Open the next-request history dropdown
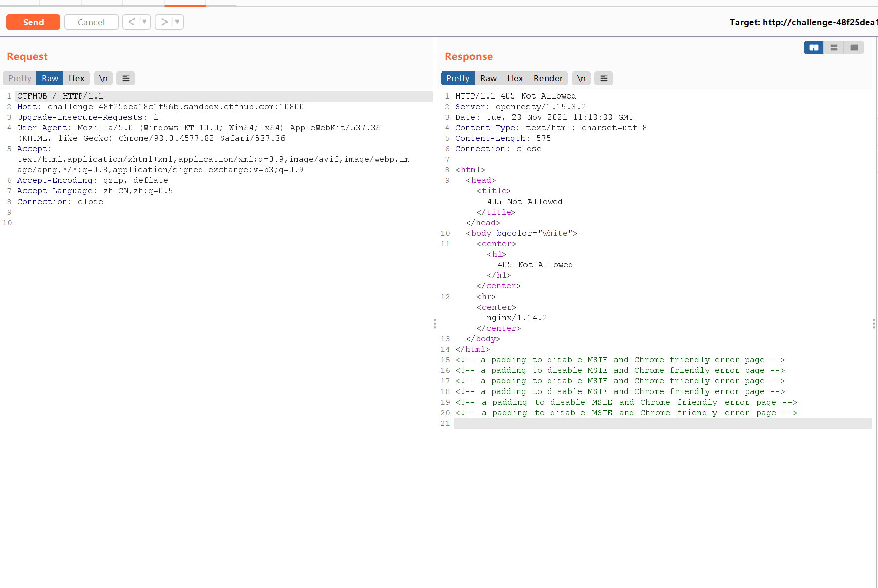Viewport: 878px width, 588px height. click(178, 22)
